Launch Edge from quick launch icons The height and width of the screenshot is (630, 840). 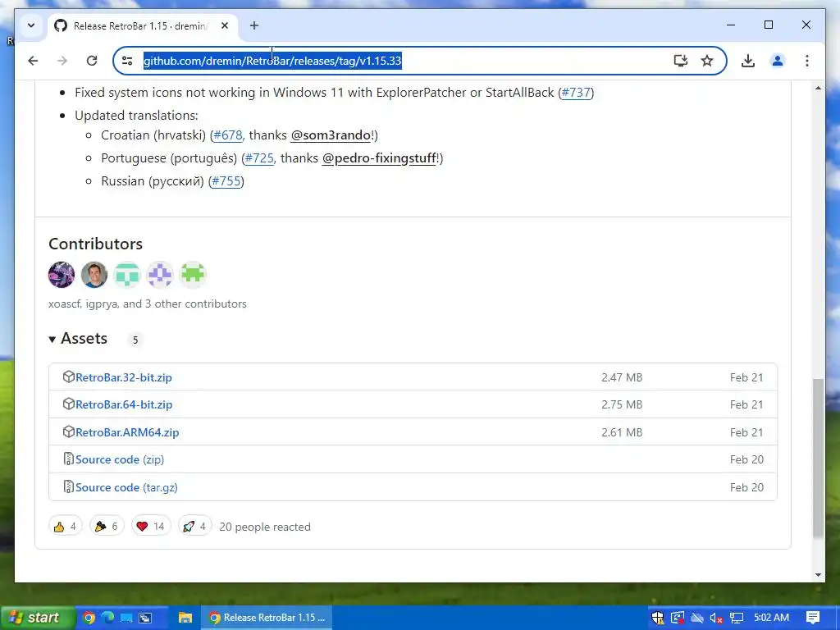(107, 618)
